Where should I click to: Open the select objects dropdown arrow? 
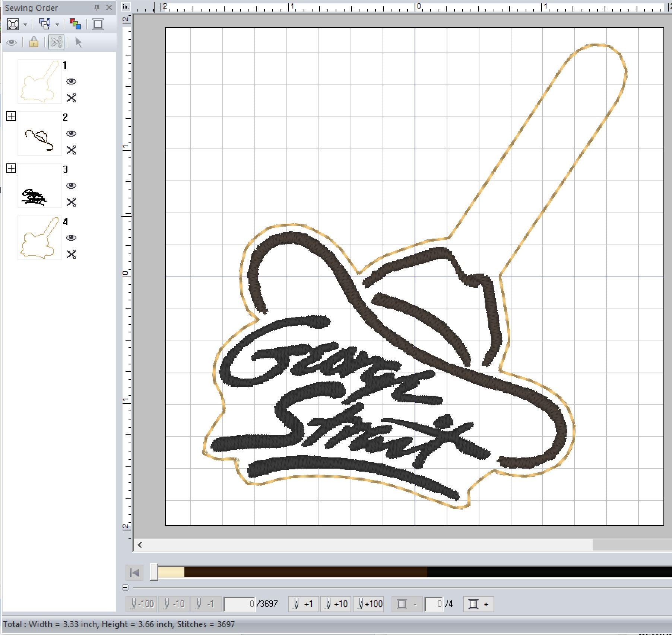point(57,25)
